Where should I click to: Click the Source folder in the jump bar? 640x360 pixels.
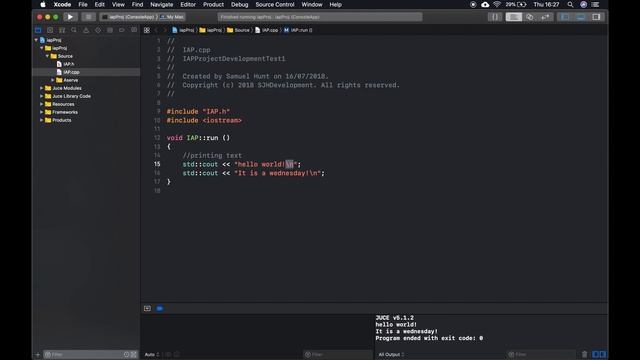coord(238,30)
